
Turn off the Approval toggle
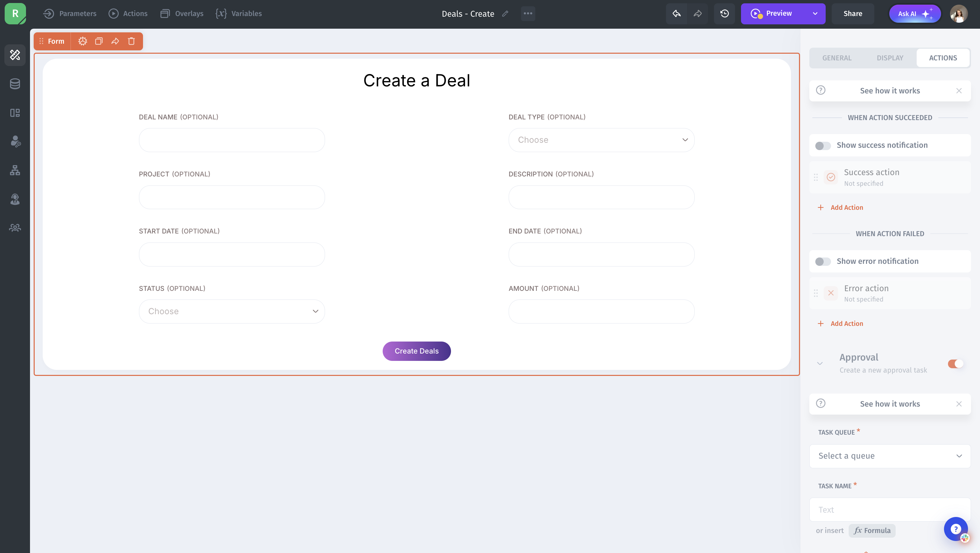coord(955,364)
